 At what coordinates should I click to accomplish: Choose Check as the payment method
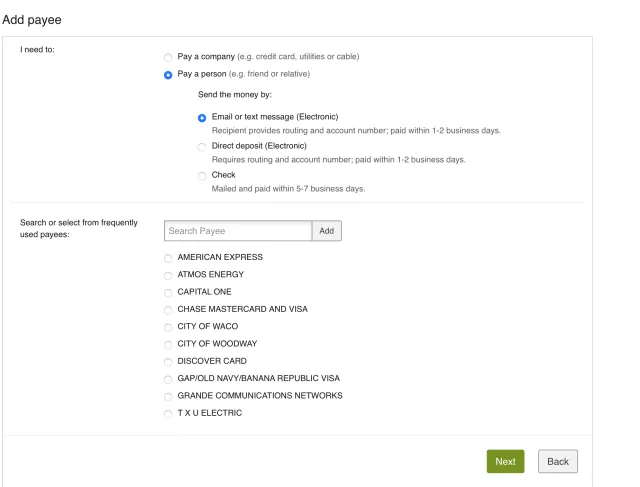pos(202,175)
